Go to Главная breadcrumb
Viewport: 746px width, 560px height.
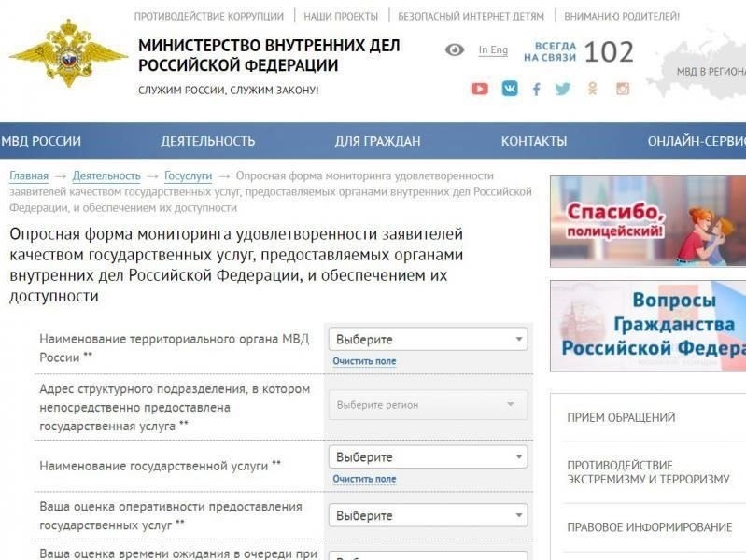[x=29, y=176]
